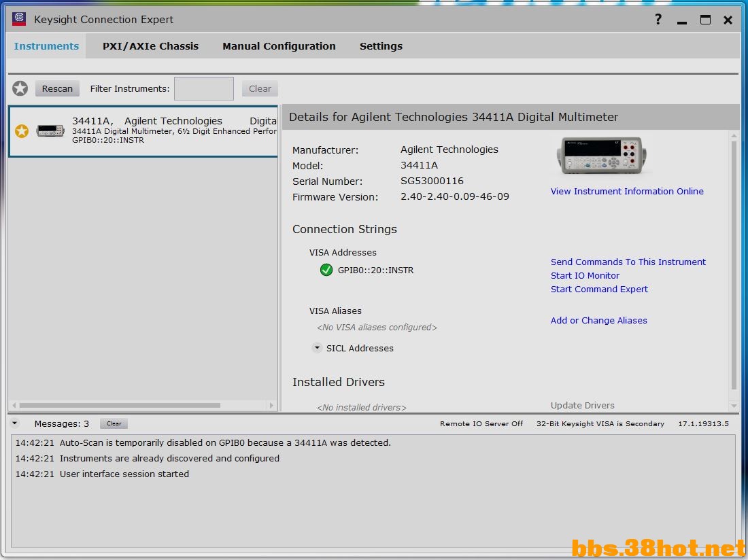Click the 34411A multimeter picture in details

(x=601, y=156)
